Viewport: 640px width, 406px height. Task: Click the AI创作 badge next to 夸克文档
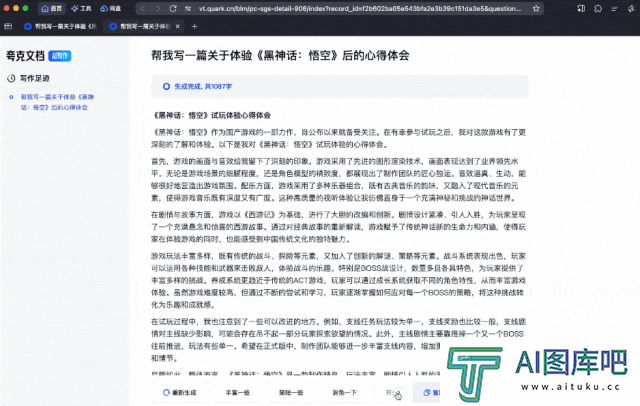[x=60, y=56]
